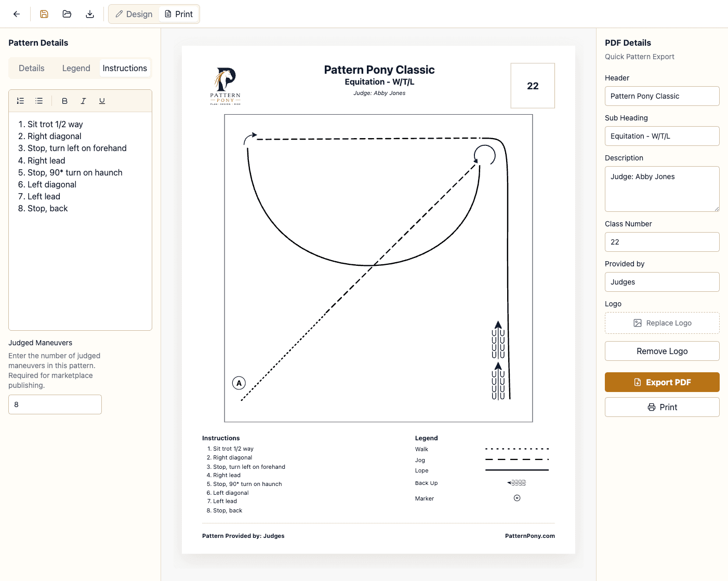Click Export PDF button

click(662, 382)
